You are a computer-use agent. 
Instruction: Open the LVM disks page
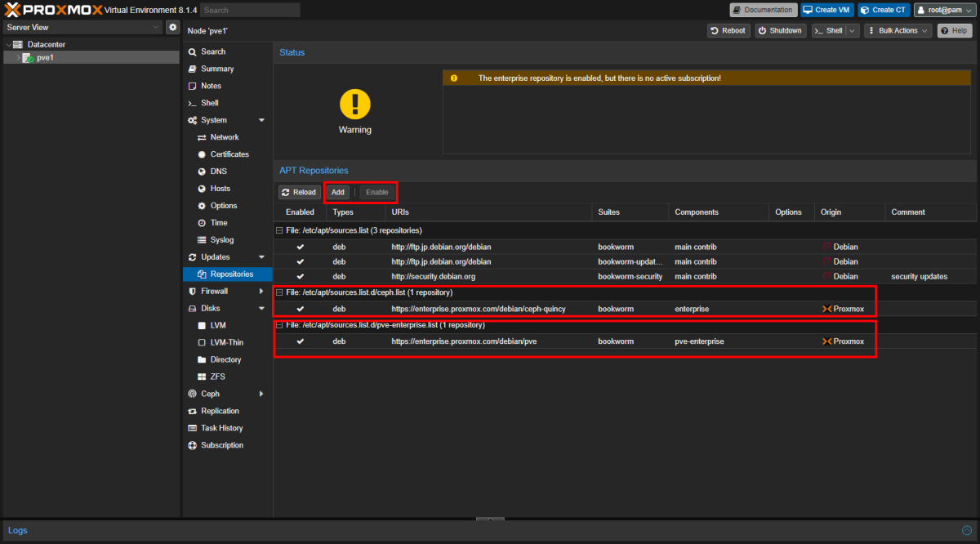(x=228, y=325)
